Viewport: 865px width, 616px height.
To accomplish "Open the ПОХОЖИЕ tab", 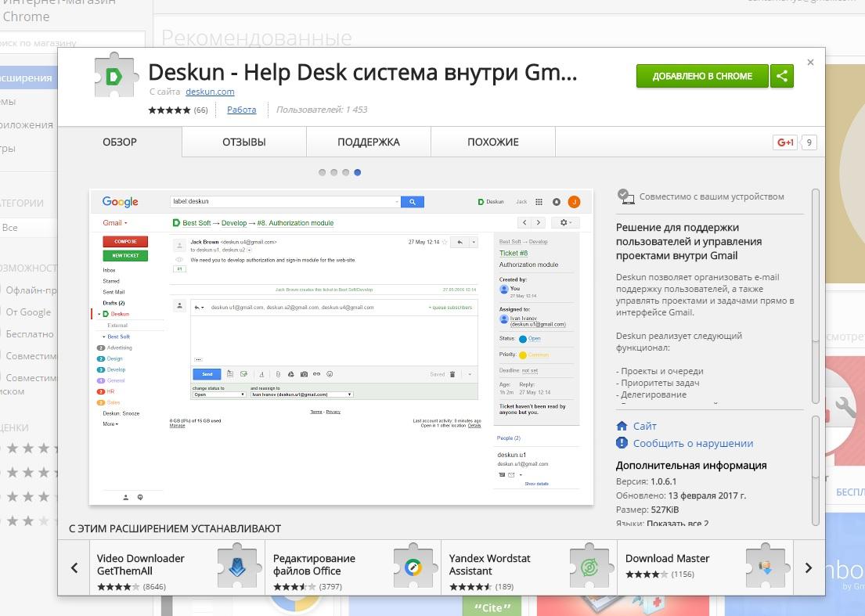I will tap(492, 142).
